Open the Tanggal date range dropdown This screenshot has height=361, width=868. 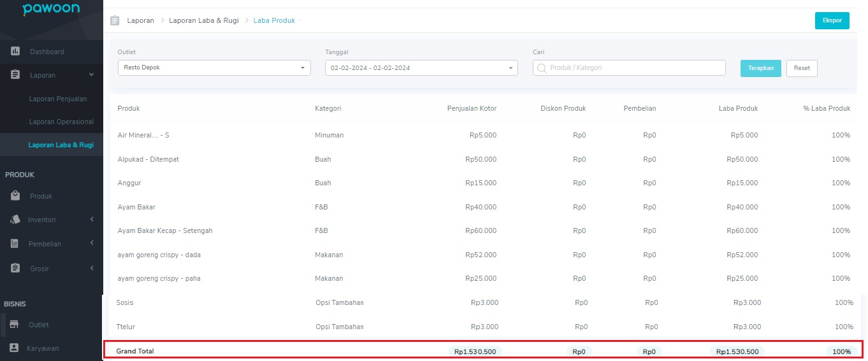coord(421,67)
